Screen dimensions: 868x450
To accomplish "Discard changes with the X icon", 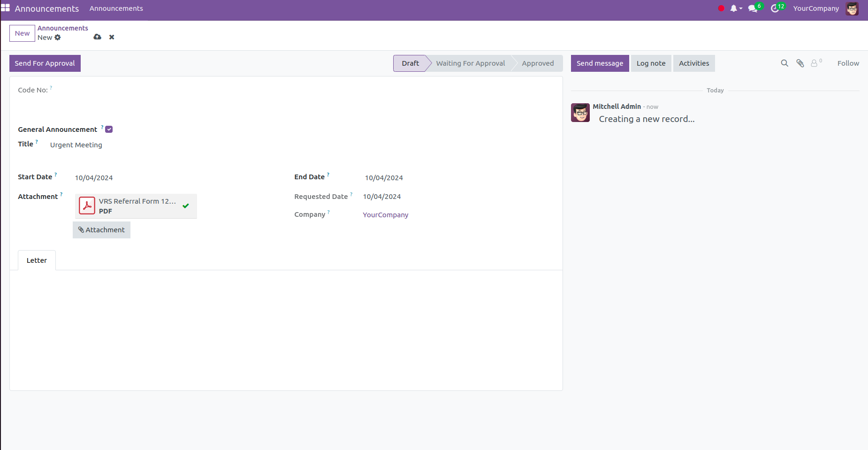I will coord(112,37).
